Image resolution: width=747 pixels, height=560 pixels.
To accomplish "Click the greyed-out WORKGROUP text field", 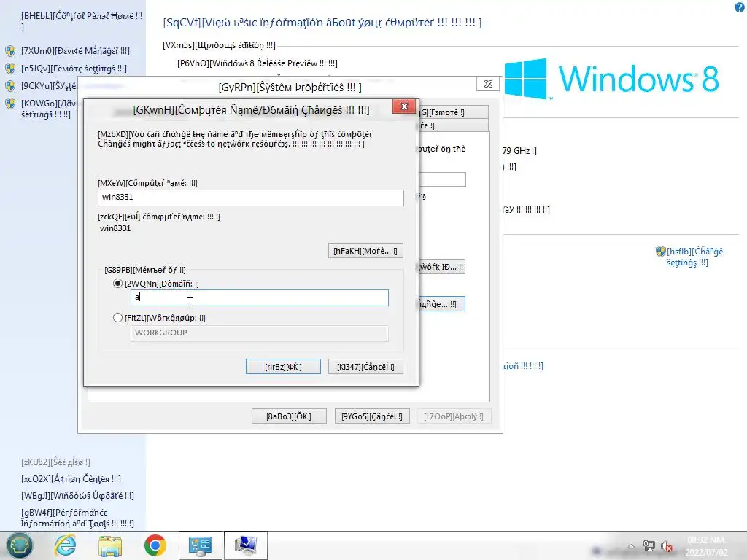I will tap(260, 332).
